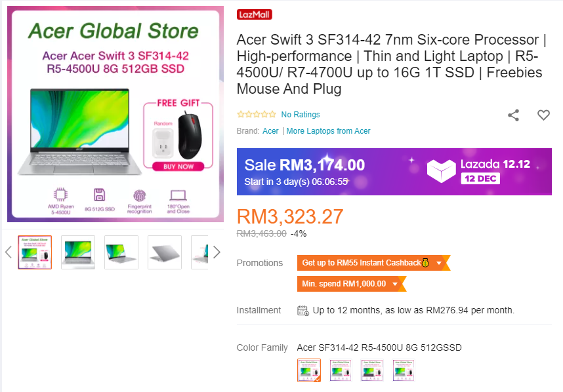Click the rating stars

point(256,115)
